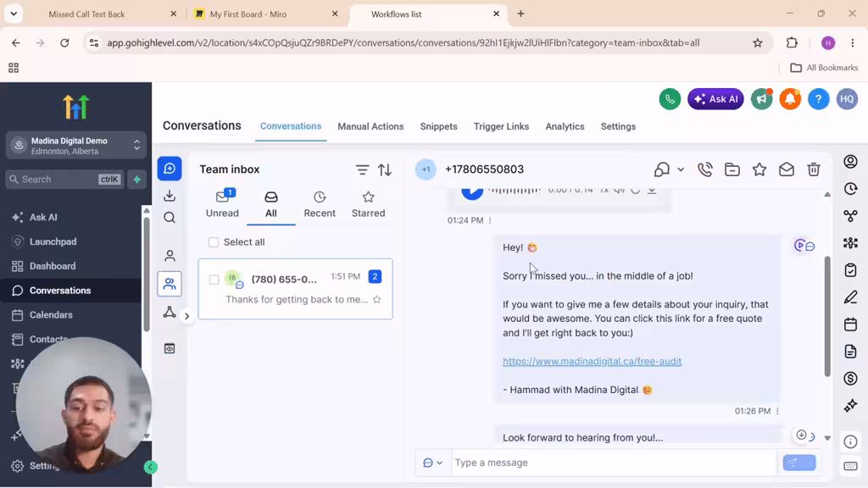868x488 pixels.
Task: Collapse the sidebar with green arrow
Action: (151, 468)
